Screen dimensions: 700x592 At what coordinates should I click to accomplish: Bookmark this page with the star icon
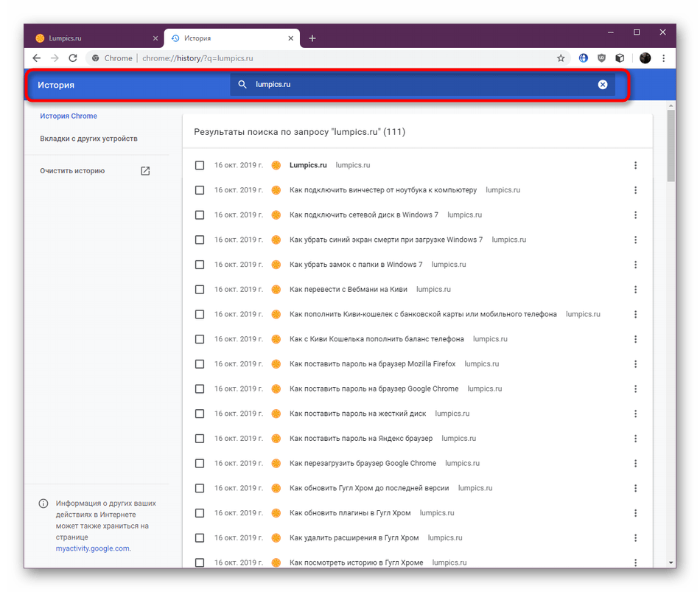pos(561,58)
